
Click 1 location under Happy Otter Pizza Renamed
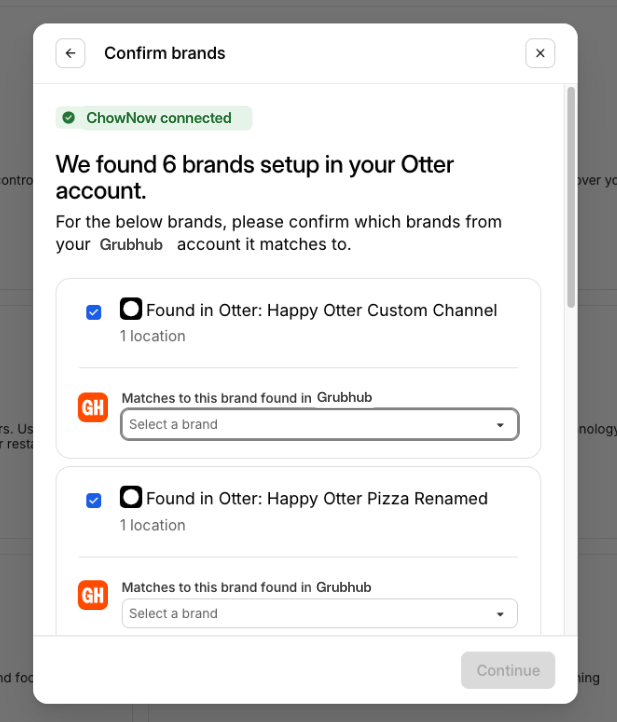pyautogui.click(x=153, y=525)
